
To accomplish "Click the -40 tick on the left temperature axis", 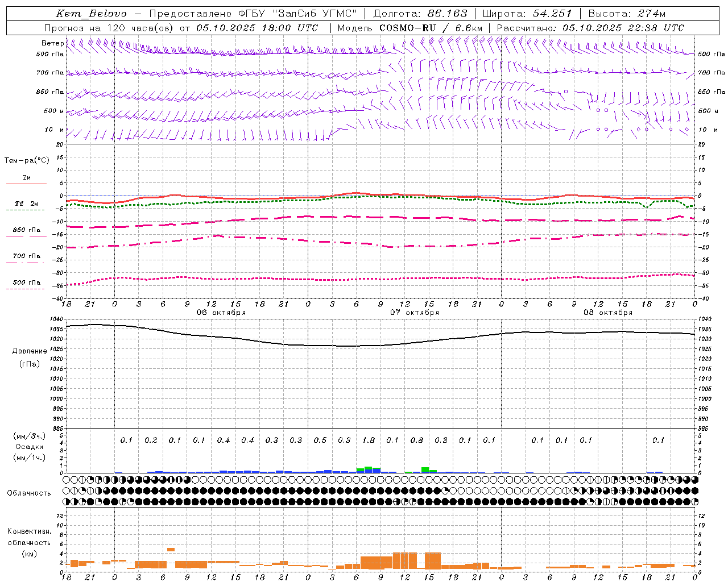I will click(59, 298).
